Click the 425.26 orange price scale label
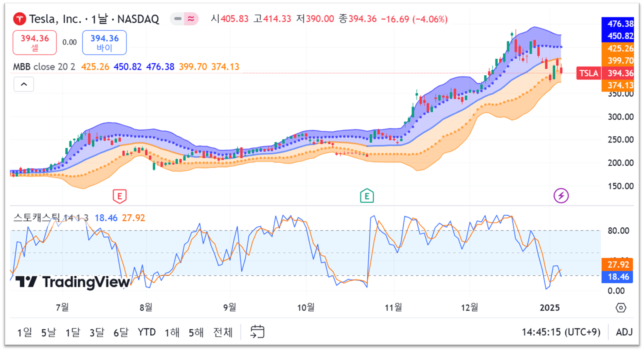 [x=618, y=48]
